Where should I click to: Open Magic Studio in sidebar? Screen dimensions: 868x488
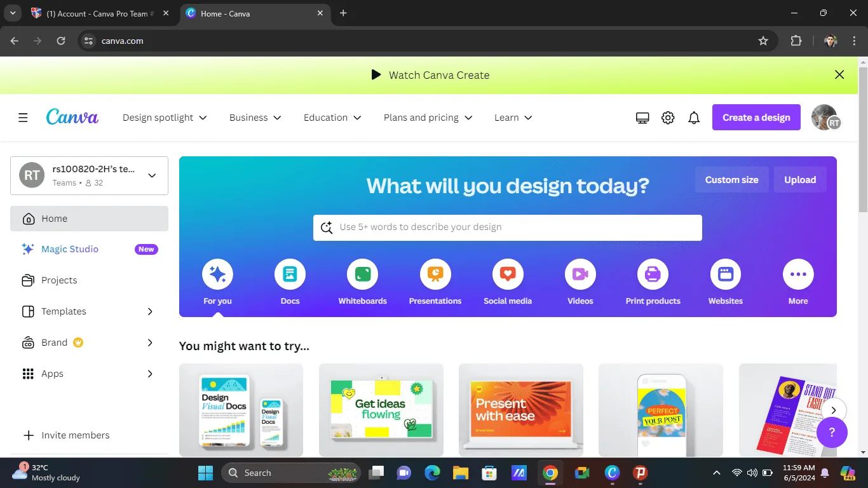click(x=89, y=249)
